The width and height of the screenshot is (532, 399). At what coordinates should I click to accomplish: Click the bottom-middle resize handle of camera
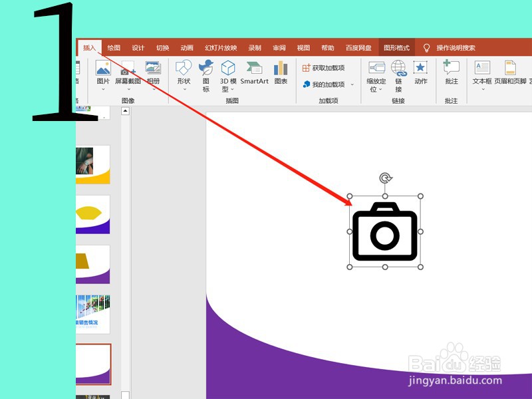(x=385, y=267)
